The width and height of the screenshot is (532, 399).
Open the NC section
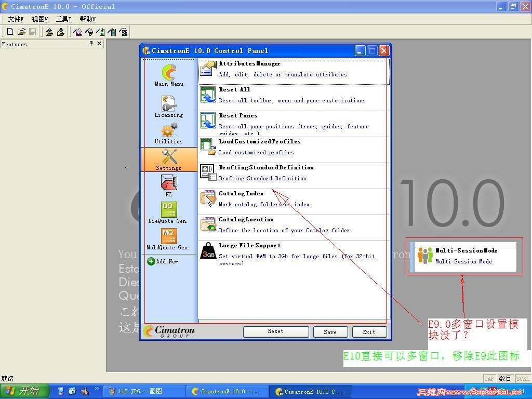click(169, 185)
